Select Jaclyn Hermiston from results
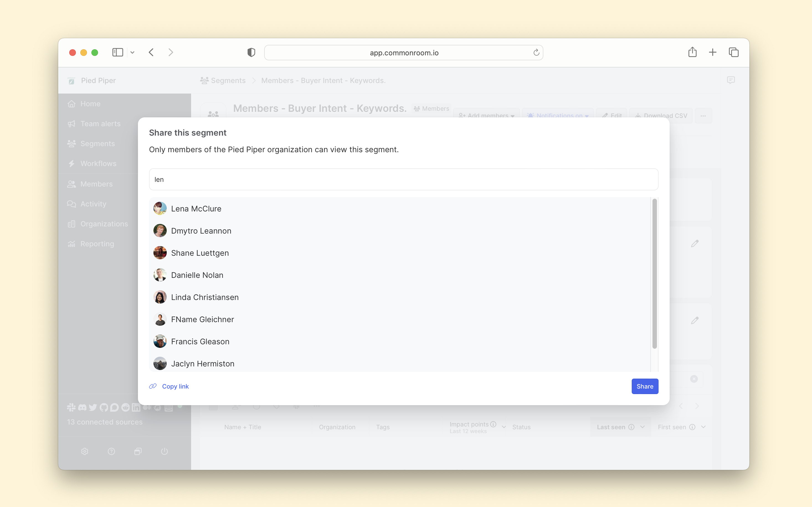This screenshot has height=507, width=812. click(202, 363)
